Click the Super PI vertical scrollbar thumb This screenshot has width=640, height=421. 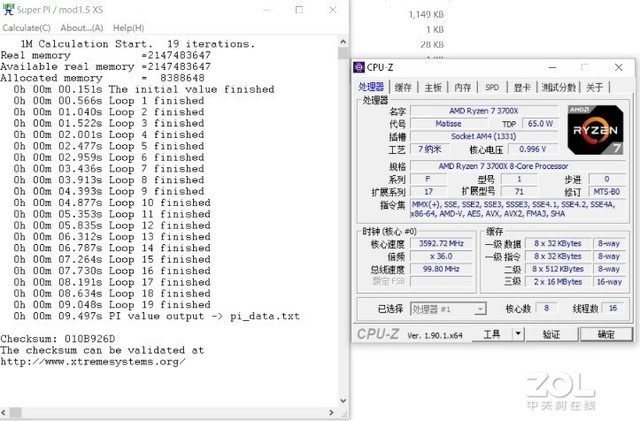pos(343,53)
